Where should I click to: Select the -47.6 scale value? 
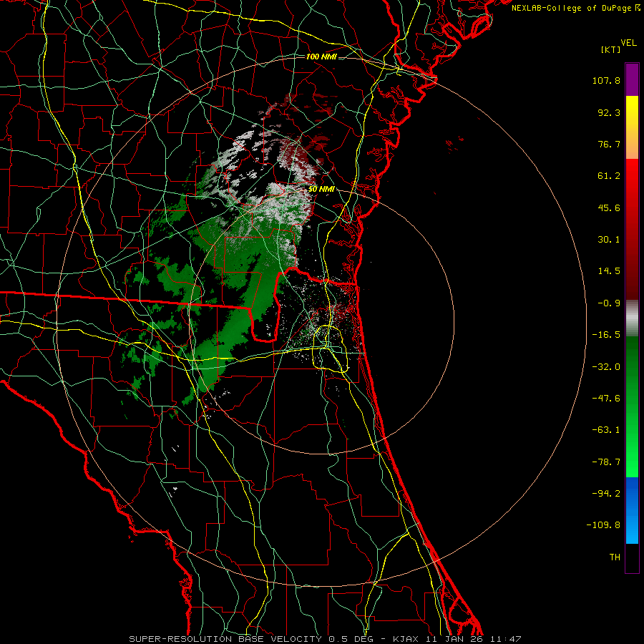point(606,399)
